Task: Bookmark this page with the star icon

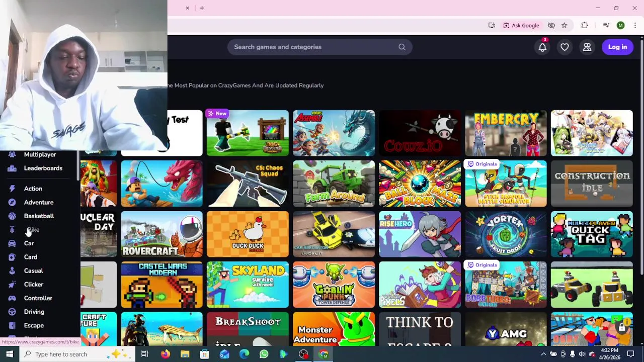Action: (x=564, y=25)
